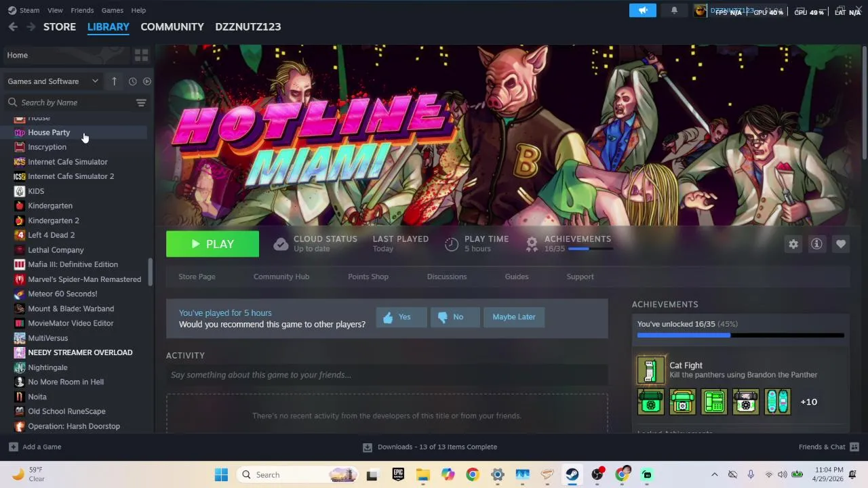Expand Games and Software dropdown
Image resolution: width=868 pixels, height=488 pixels.
point(53,81)
